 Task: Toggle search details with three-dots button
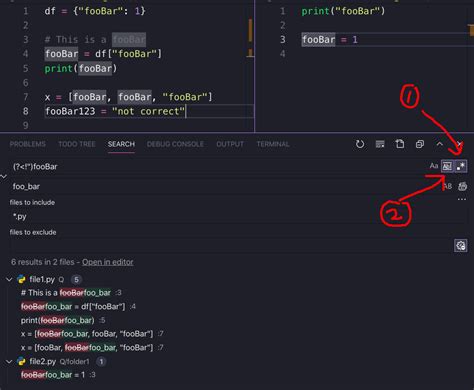coord(462,199)
